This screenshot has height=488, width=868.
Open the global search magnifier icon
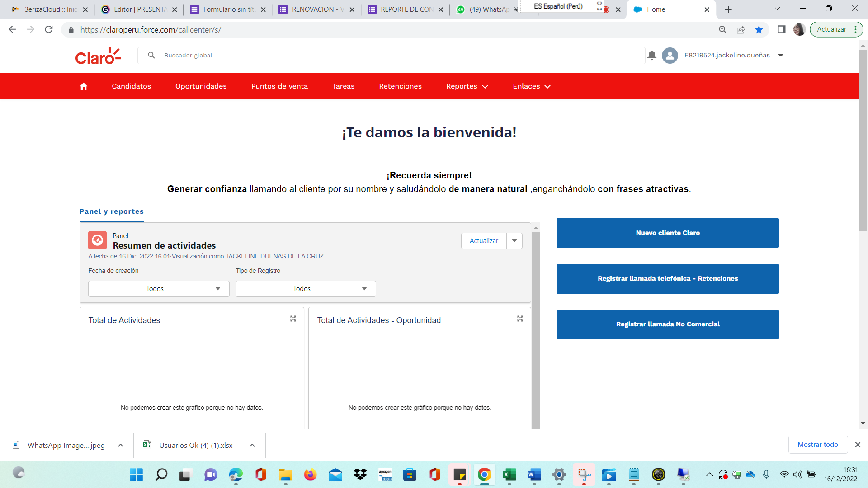click(151, 55)
